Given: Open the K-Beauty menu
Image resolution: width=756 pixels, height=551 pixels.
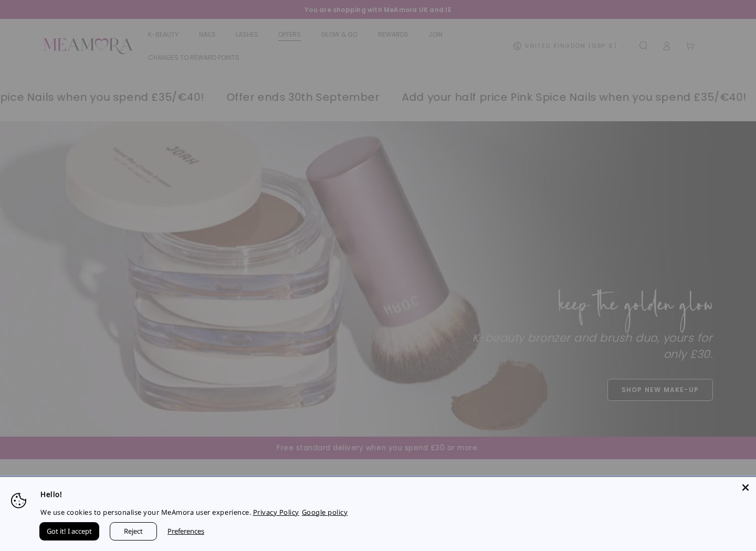Looking at the screenshot, I should (163, 35).
